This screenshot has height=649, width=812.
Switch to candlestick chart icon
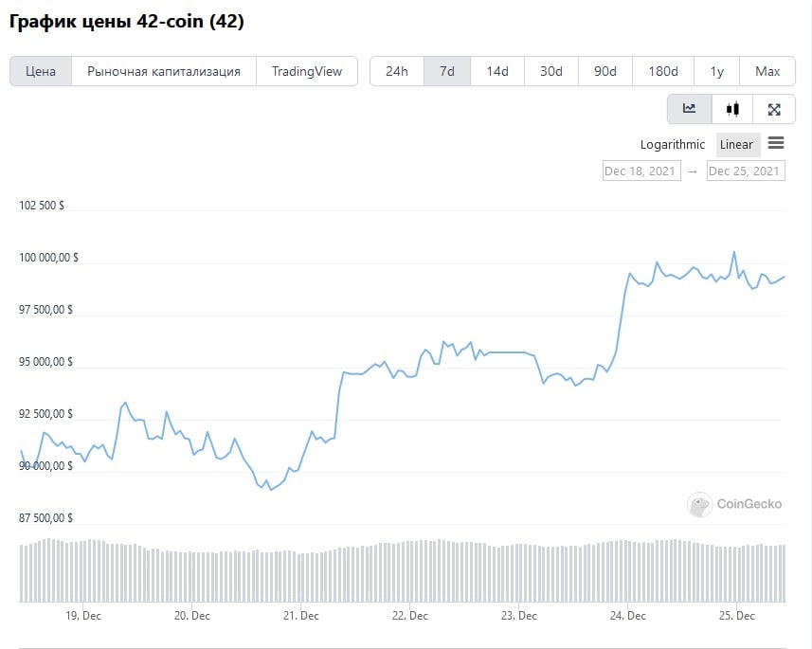(x=732, y=109)
